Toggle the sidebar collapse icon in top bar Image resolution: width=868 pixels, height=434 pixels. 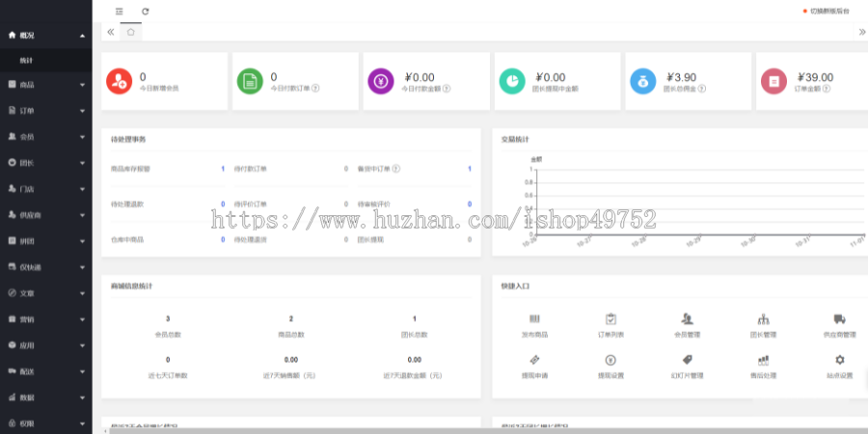pyautogui.click(x=120, y=11)
